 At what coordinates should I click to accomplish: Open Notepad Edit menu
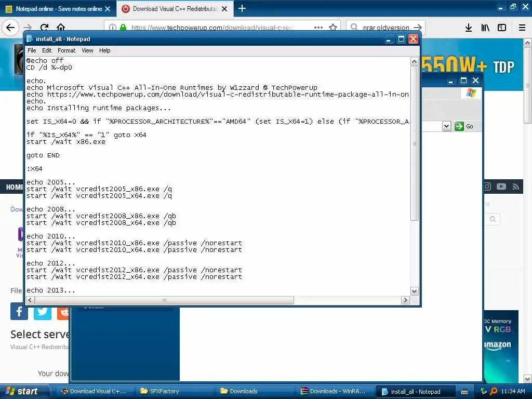[47, 50]
